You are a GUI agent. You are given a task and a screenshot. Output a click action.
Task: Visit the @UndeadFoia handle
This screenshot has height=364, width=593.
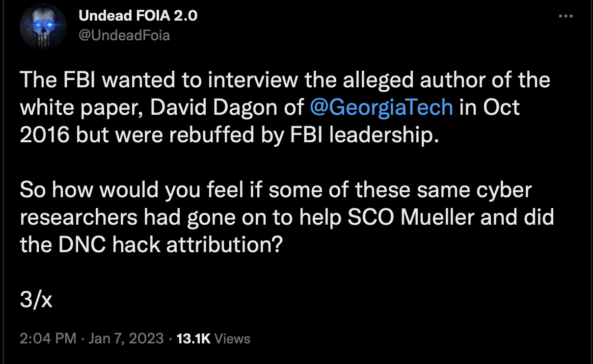[x=124, y=35]
